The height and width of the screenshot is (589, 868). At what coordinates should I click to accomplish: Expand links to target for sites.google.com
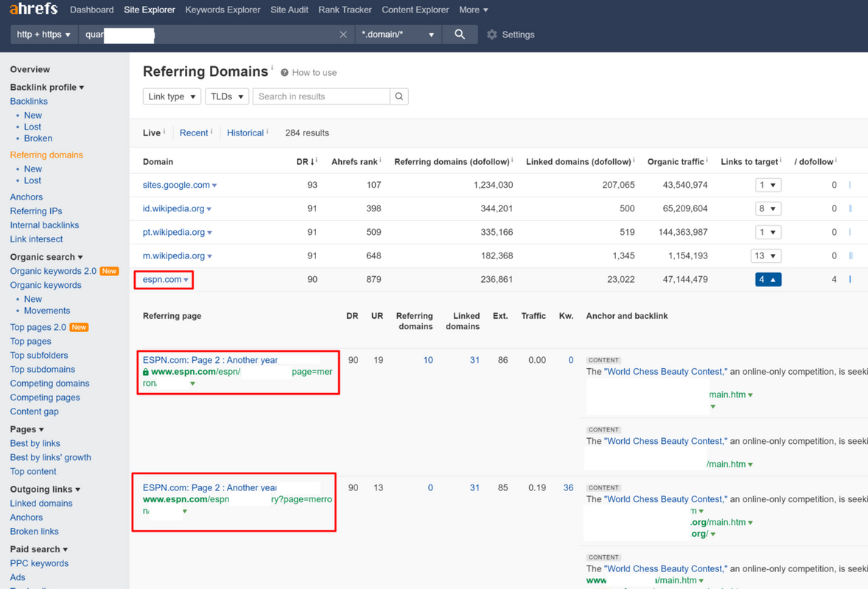768,185
